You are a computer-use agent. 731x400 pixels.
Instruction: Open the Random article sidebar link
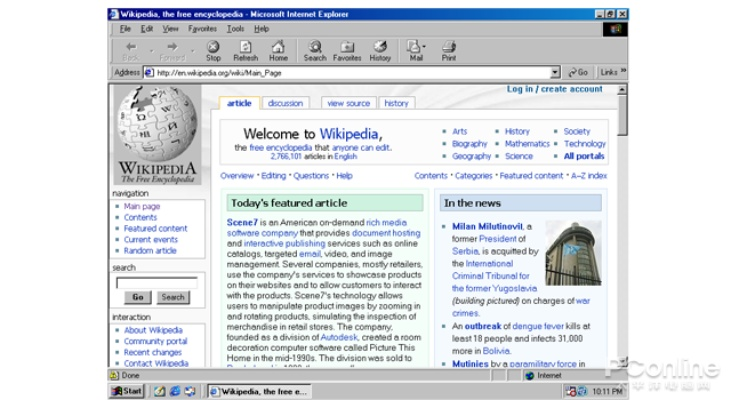pyautogui.click(x=150, y=251)
